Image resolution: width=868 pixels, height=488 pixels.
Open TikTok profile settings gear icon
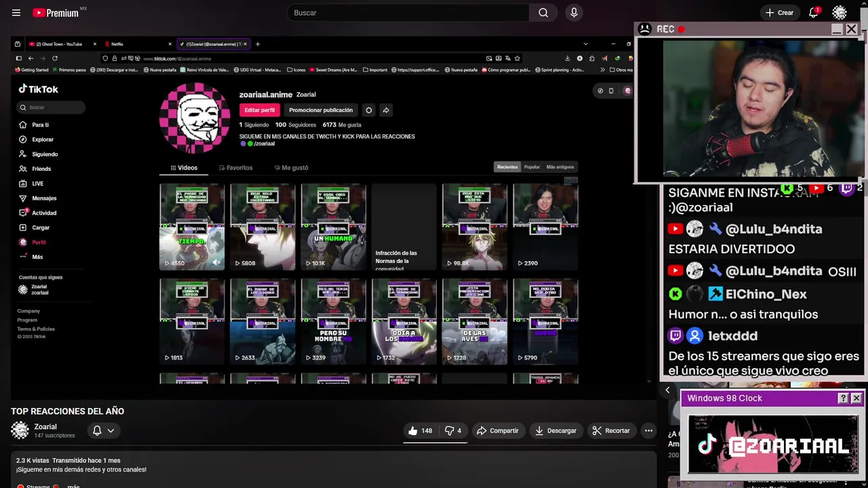point(369,110)
